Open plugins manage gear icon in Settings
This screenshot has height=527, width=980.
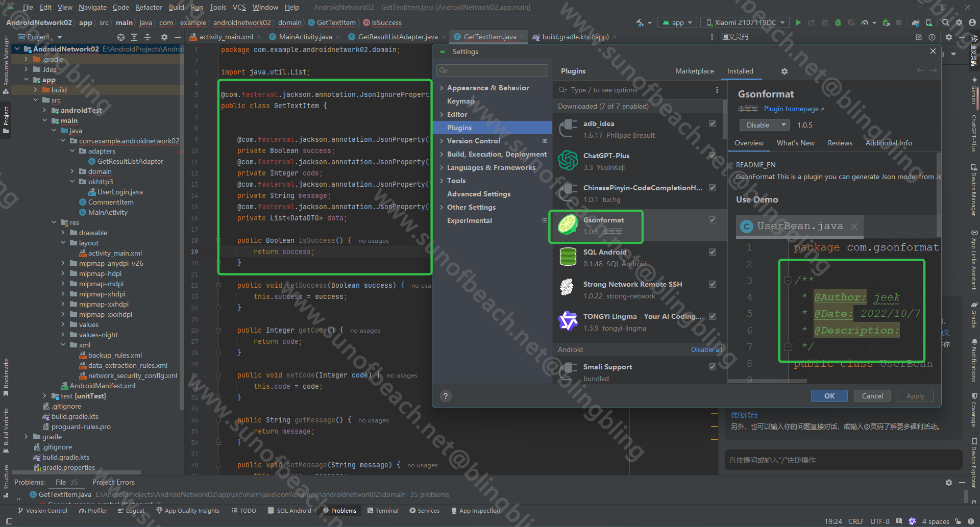[785, 71]
